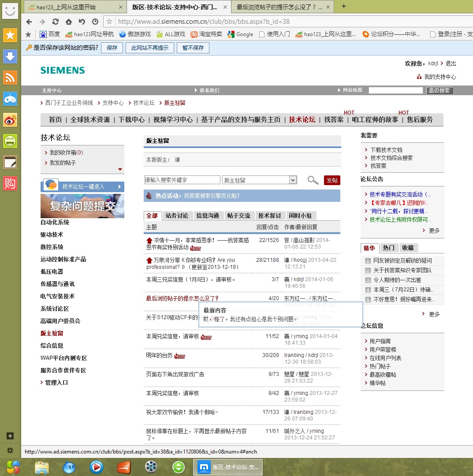
Task: Expand red triangle under 我发的帖子
Action: click(120, 169)
